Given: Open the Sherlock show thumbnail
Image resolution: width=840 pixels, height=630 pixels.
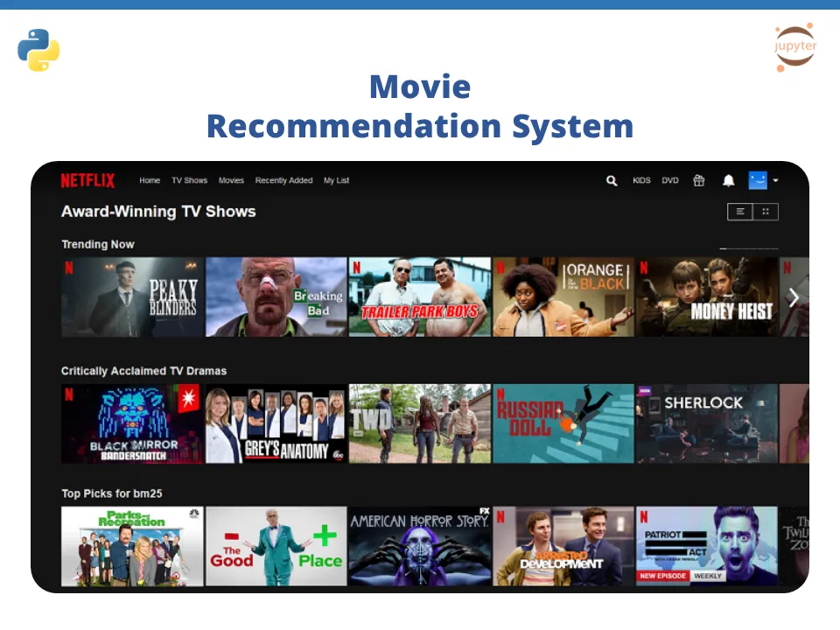Looking at the screenshot, I should 706,423.
